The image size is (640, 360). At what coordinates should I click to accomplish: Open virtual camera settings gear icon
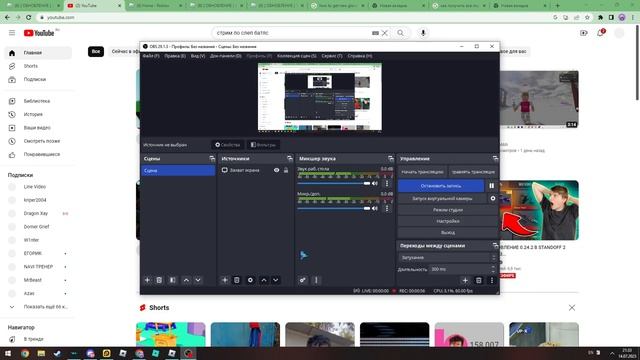pos(493,198)
